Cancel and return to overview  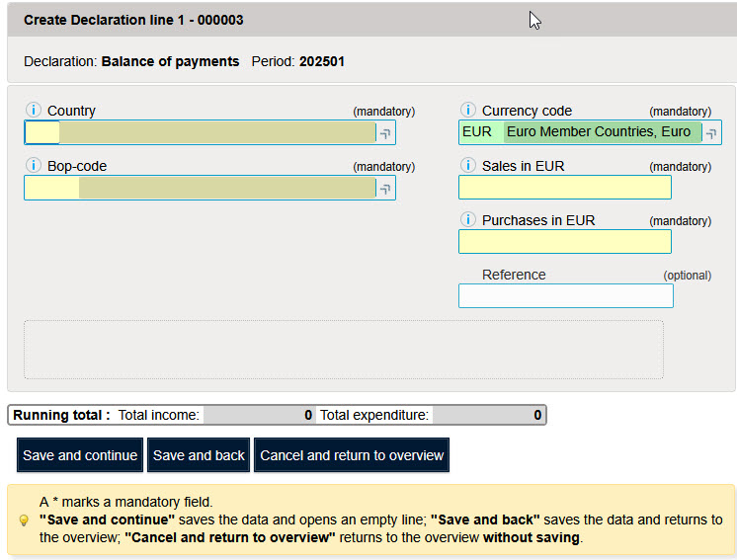(x=352, y=455)
